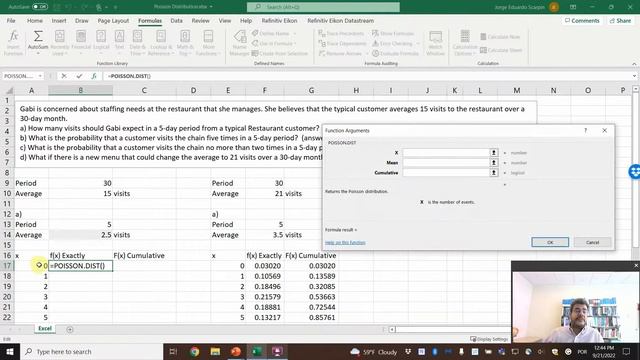
Task: Click the X argument input field
Action: coord(446,153)
